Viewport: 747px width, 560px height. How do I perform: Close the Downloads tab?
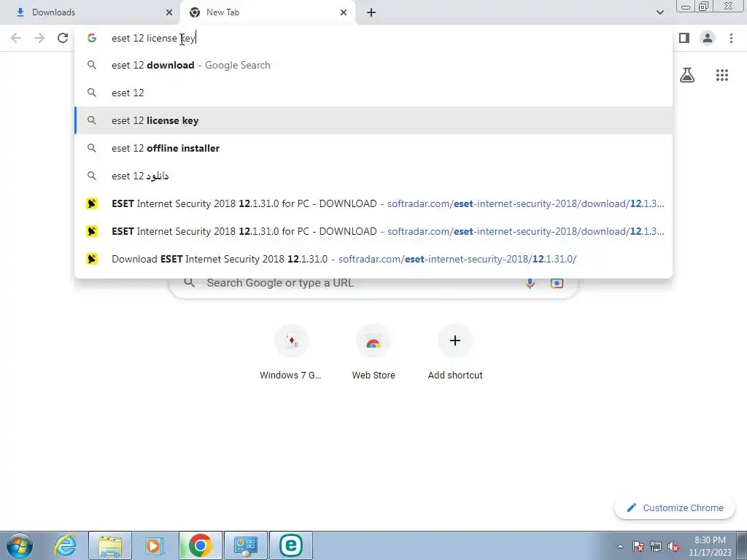click(x=169, y=12)
